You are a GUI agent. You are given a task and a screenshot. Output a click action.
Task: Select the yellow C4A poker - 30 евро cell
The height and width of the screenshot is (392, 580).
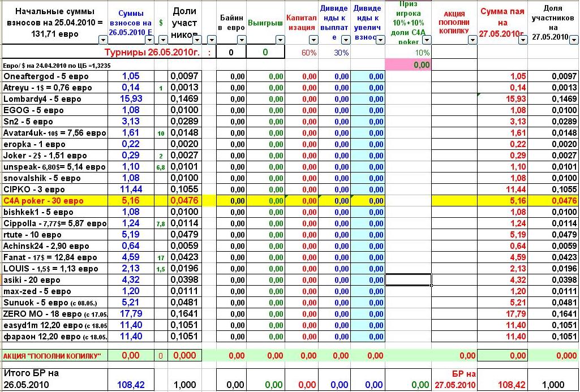point(55,201)
